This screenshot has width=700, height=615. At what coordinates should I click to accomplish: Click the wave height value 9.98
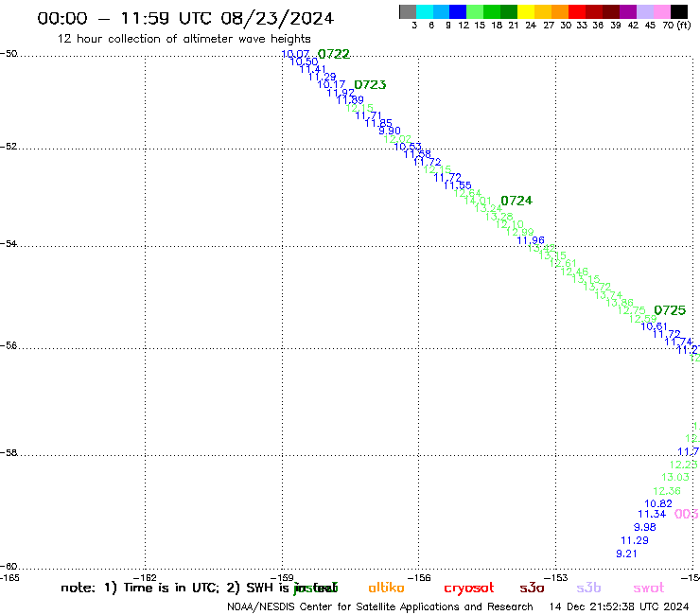tap(645, 527)
